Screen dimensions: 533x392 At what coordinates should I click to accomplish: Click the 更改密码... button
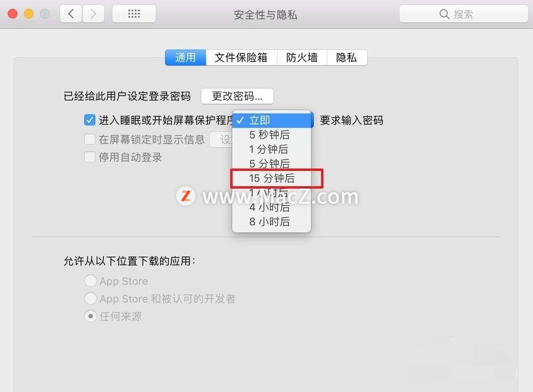click(x=237, y=96)
